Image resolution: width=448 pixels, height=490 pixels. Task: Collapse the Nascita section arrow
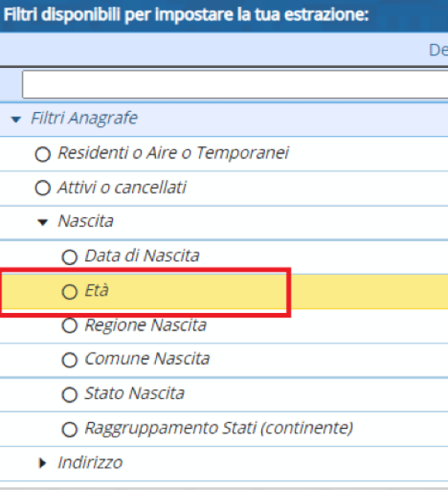click(x=43, y=222)
